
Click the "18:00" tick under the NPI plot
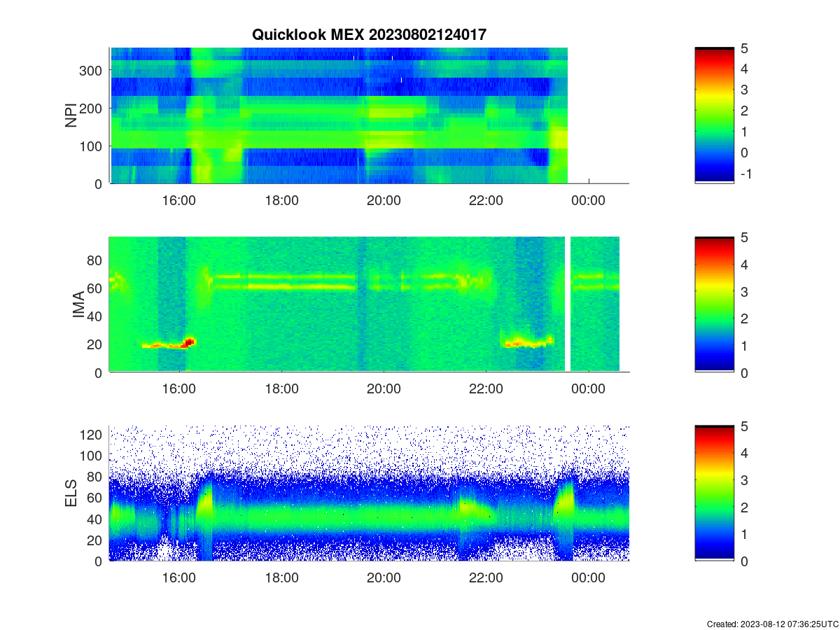pyautogui.click(x=282, y=199)
